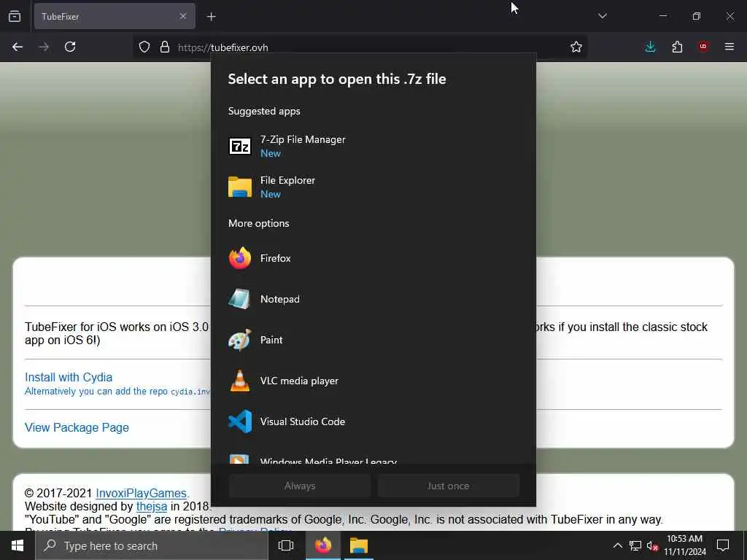Open the View Package Page link
The image size is (747, 560).
77,427
